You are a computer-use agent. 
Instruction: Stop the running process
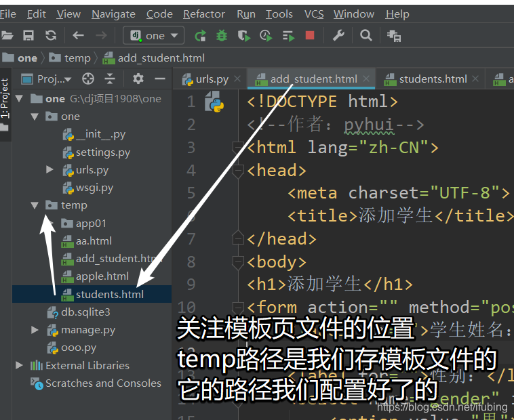310,35
